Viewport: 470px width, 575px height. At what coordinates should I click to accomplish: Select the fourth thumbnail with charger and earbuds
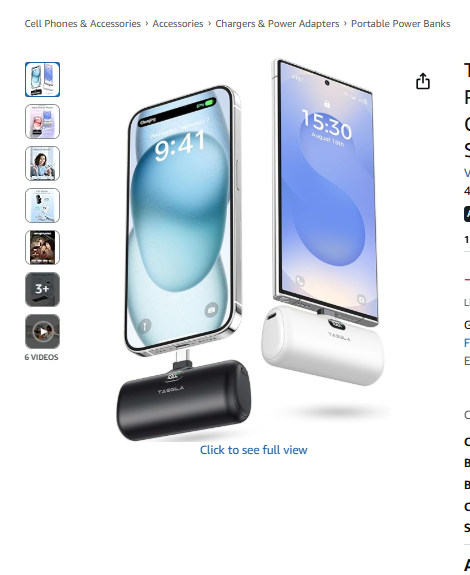(43, 205)
